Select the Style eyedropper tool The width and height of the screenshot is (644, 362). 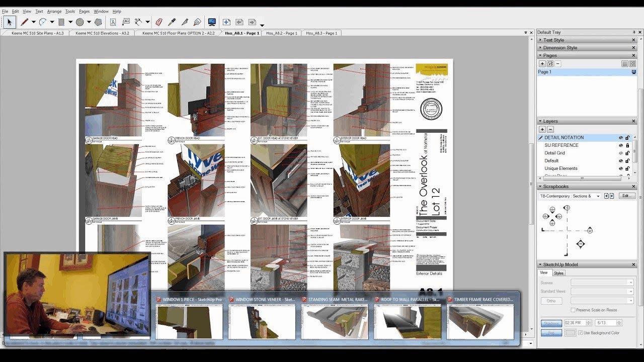172,22
